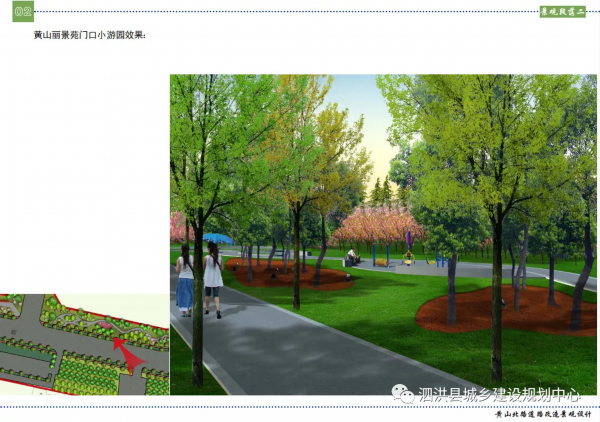Image resolution: width=600 pixels, height=422 pixels.
Task: Click the blue umbrella in the rendering
Action: [x=215, y=238]
